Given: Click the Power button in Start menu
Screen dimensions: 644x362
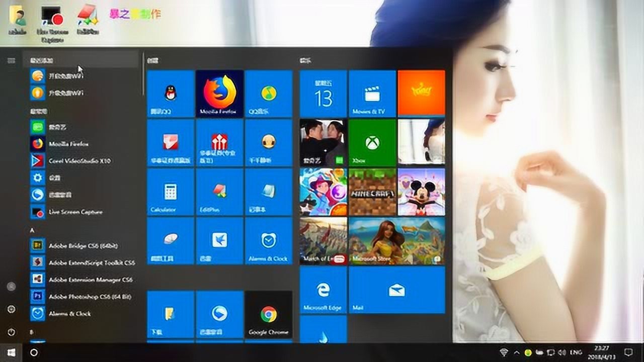Looking at the screenshot, I should 11,332.
